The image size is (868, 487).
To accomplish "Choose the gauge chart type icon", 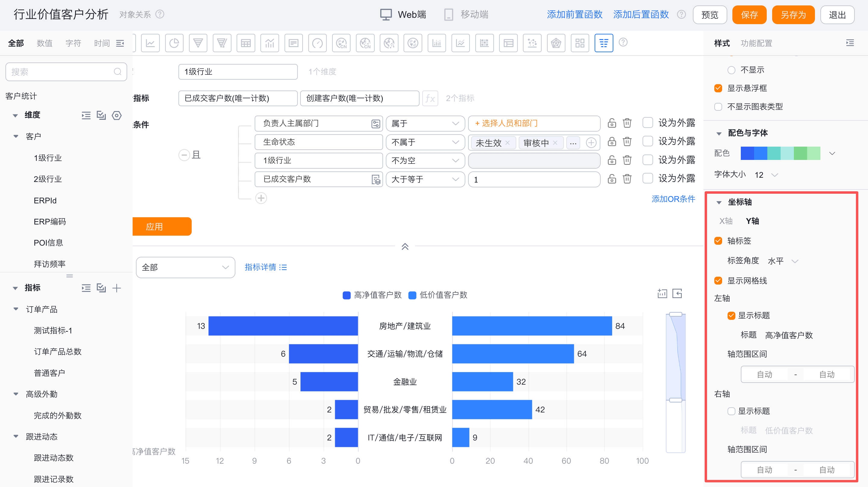I will tap(317, 43).
